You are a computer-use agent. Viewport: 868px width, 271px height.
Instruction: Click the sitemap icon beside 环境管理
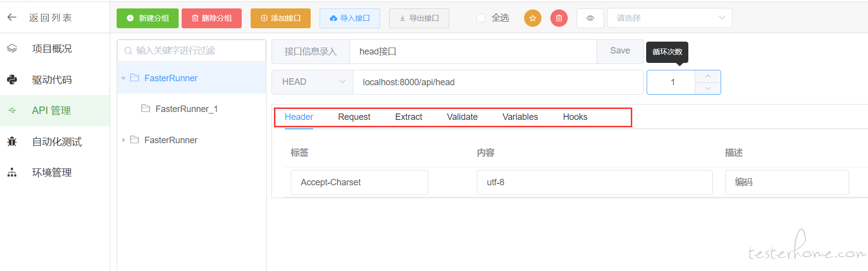(x=12, y=172)
